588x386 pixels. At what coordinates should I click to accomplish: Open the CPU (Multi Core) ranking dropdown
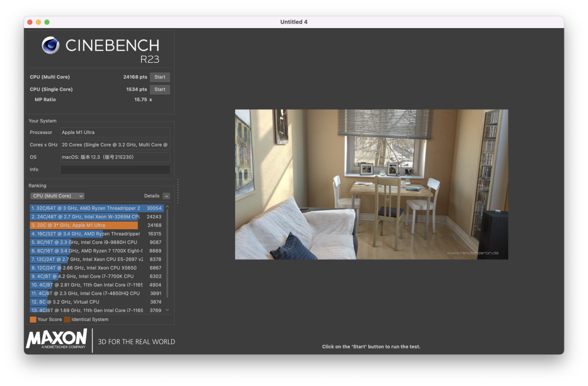(57, 196)
